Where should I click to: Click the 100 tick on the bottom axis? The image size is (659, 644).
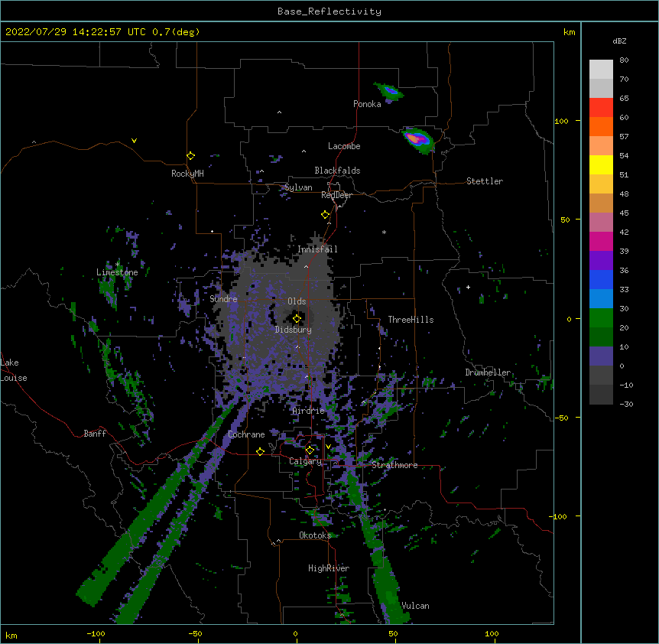pyautogui.click(x=492, y=633)
